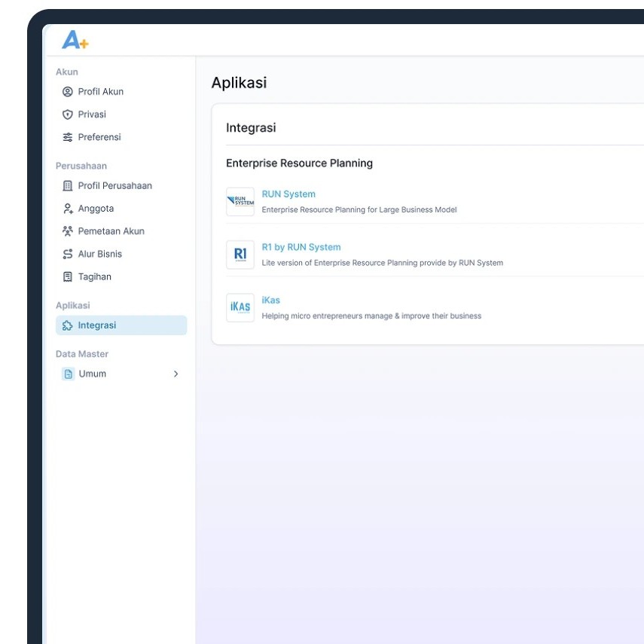
Task: Click the Anggota person icon
Action: coord(68,209)
